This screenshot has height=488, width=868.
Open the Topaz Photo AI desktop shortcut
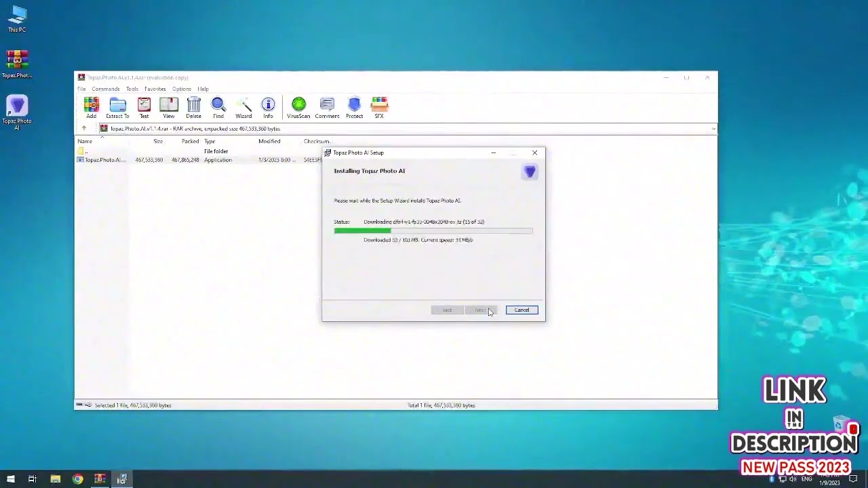pyautogui.click(x=17, y=113)
